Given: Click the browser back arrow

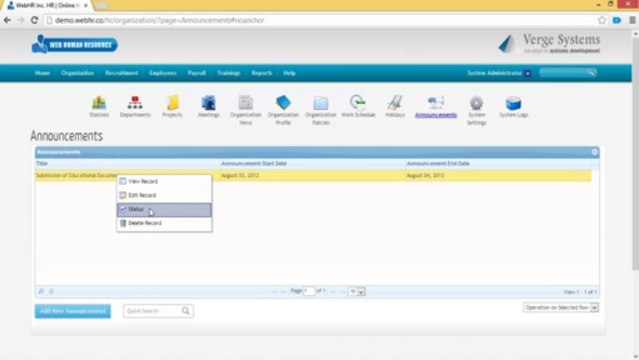Looking at the screenshot, I should 7,20.
